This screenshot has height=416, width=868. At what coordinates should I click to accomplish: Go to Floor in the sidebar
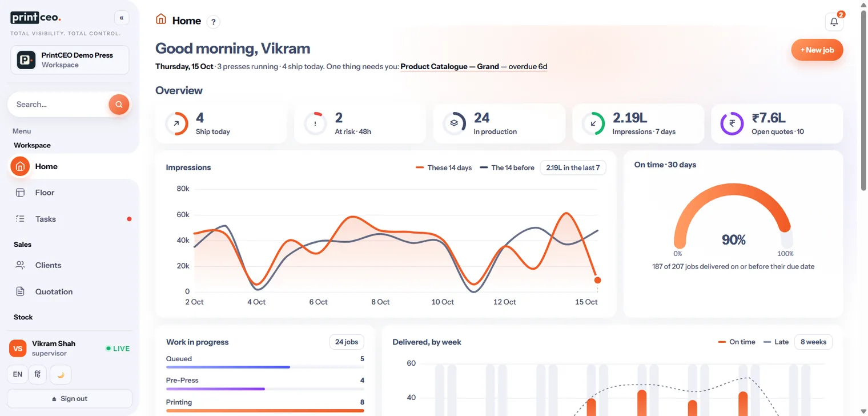(x=70, y=193)
